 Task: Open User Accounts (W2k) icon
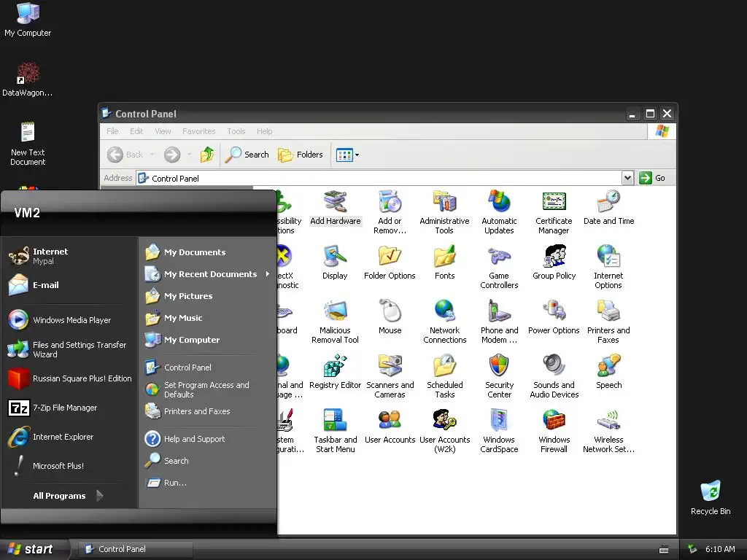(444, 432)
